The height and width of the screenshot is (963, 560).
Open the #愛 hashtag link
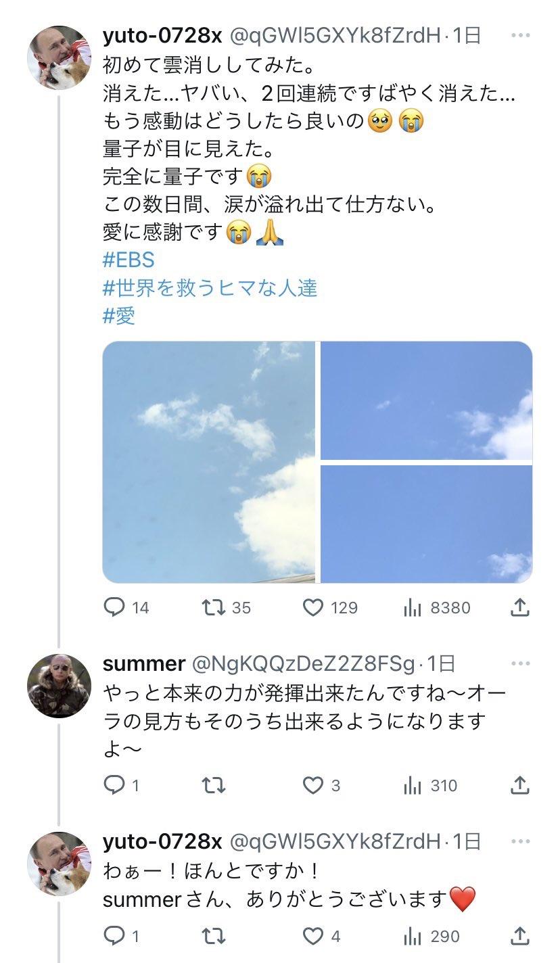[x=119, y=316]
